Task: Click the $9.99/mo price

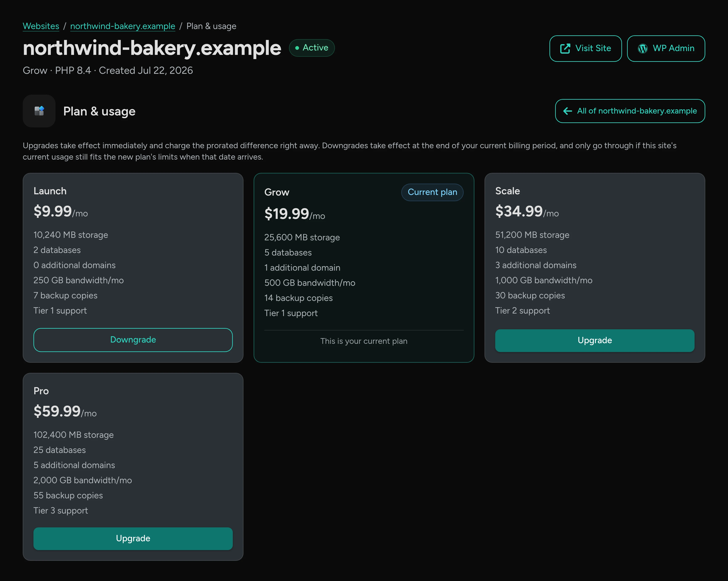Action: pos(60,211)
